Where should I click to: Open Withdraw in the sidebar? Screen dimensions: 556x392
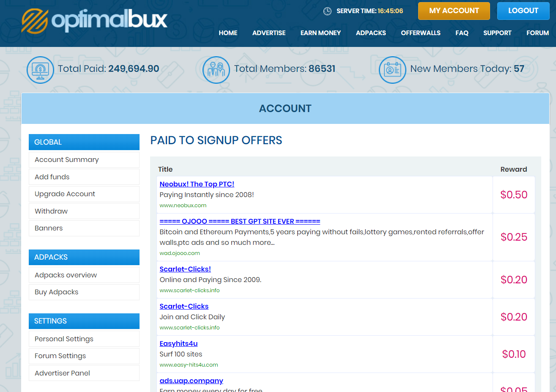84,211
